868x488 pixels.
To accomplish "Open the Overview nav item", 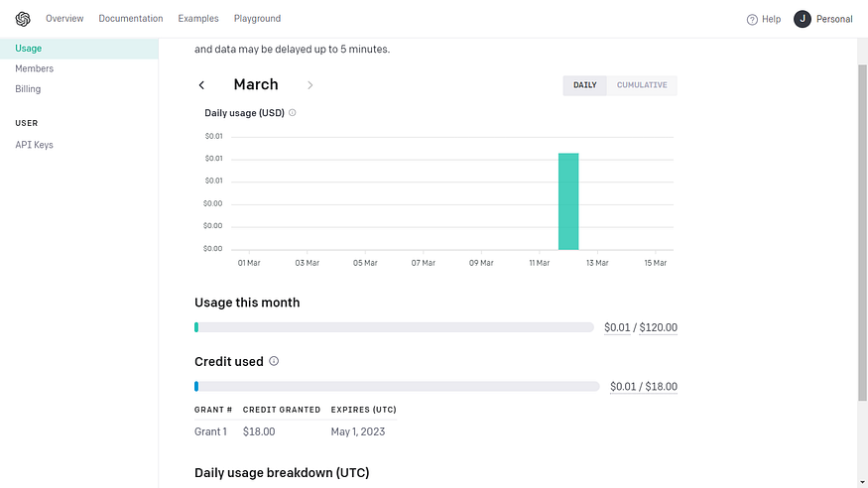I will 64,18.
